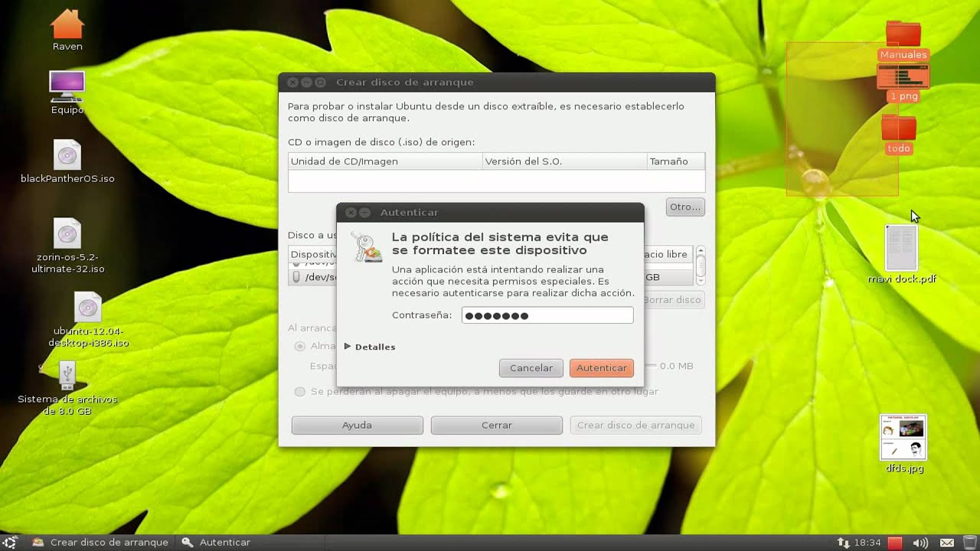The height and width of the screenshot is (551, 980).
Task: Open the trash icon in the panel
Action: tap(969, 543)
